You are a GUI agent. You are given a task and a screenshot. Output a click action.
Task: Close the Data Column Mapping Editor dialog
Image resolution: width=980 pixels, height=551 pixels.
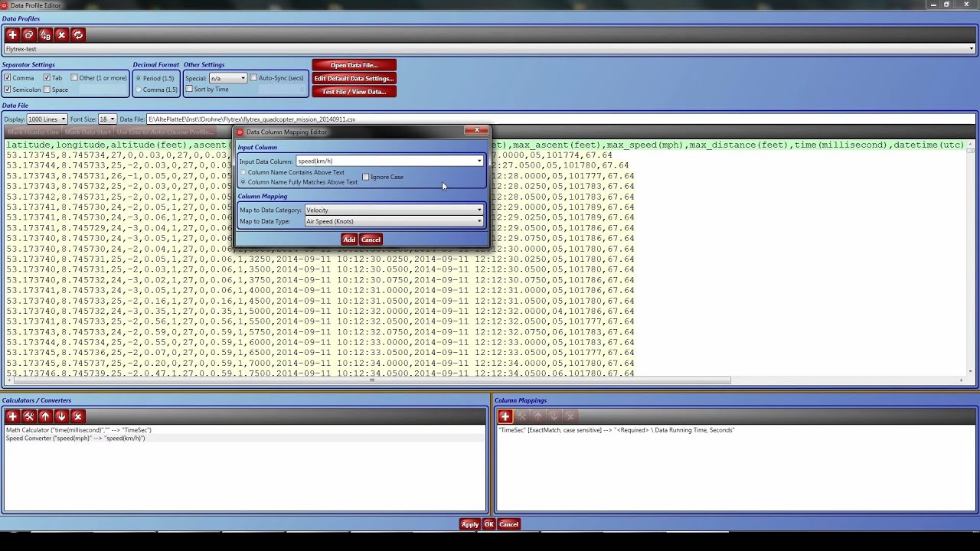click(x=476, y=131)
